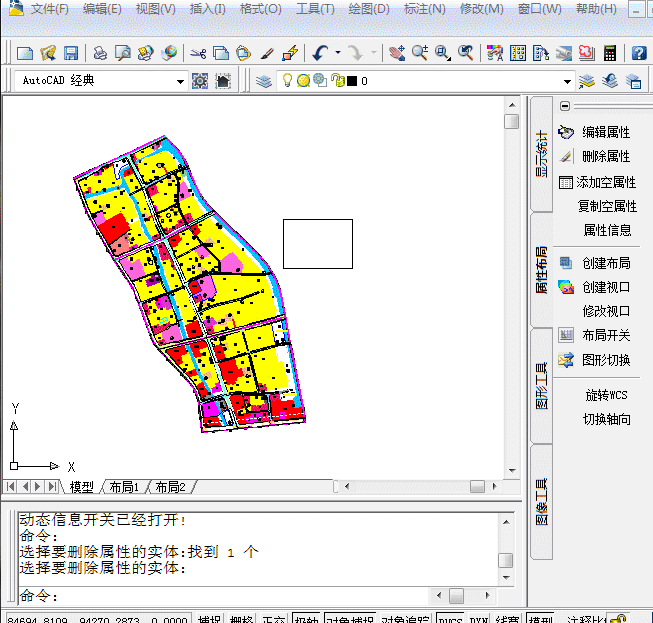Screen dimensions: 653x623
Task: Click the 编辑属性 button
Action: (x=595, y=132)
